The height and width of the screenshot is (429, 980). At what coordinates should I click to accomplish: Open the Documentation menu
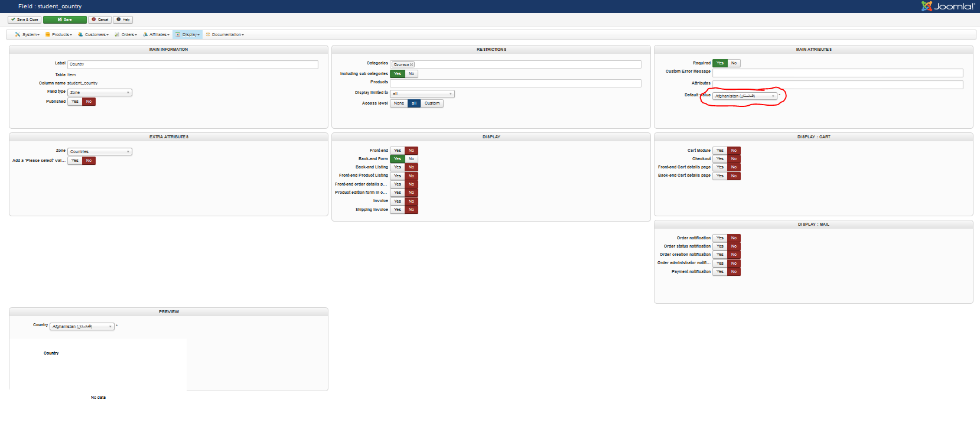[224, 35]
